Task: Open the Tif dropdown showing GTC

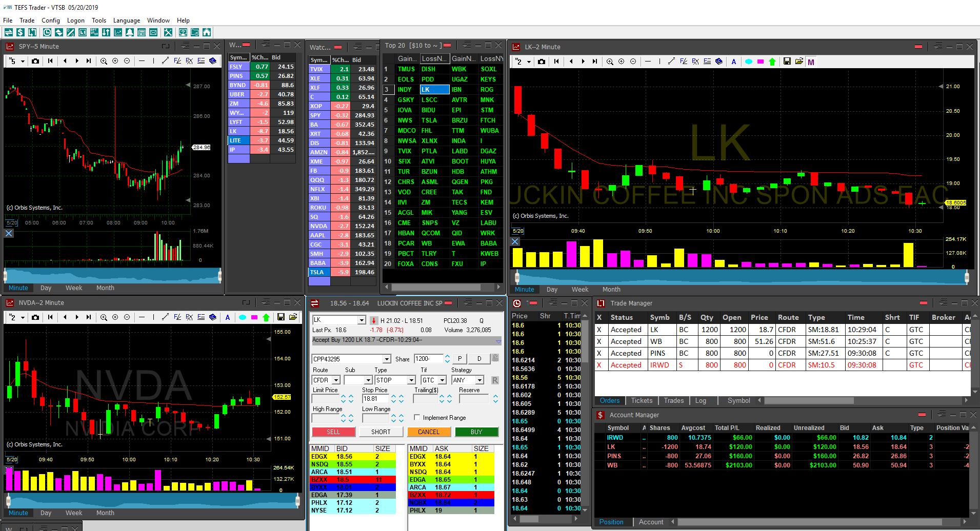Action: click(442, 380)
